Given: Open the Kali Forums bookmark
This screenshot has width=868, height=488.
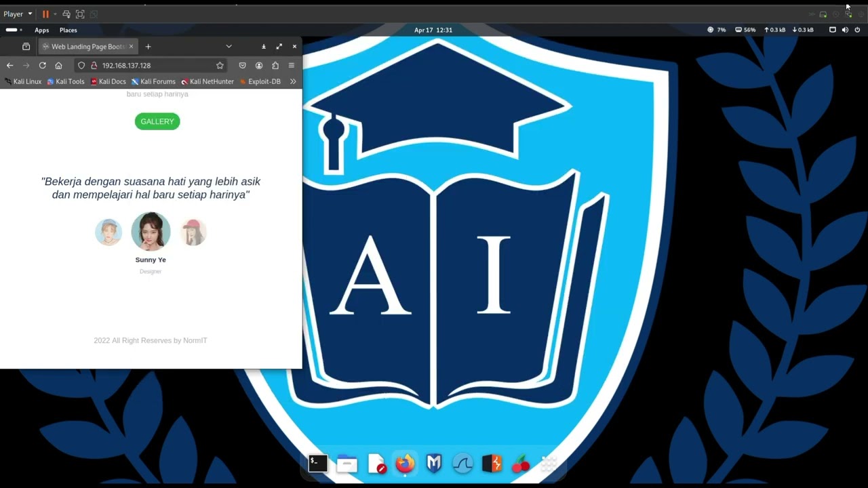Looking at the screenshot, I should pos(153,81).
